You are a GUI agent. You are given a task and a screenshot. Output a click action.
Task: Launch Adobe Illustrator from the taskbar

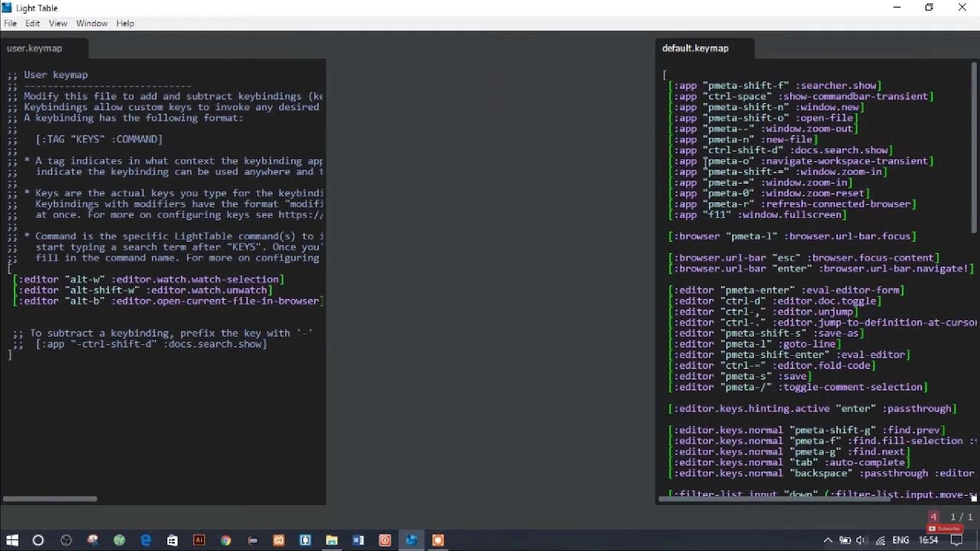click(199, 540)
